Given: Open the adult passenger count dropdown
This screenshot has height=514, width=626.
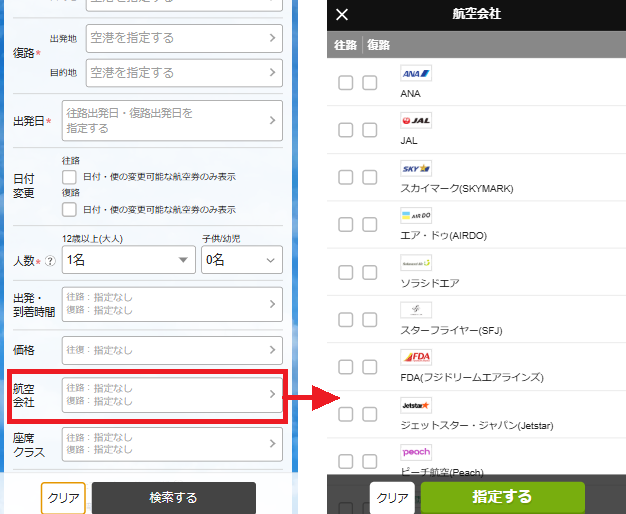Looking at the screenshot, I should (127, 260).
